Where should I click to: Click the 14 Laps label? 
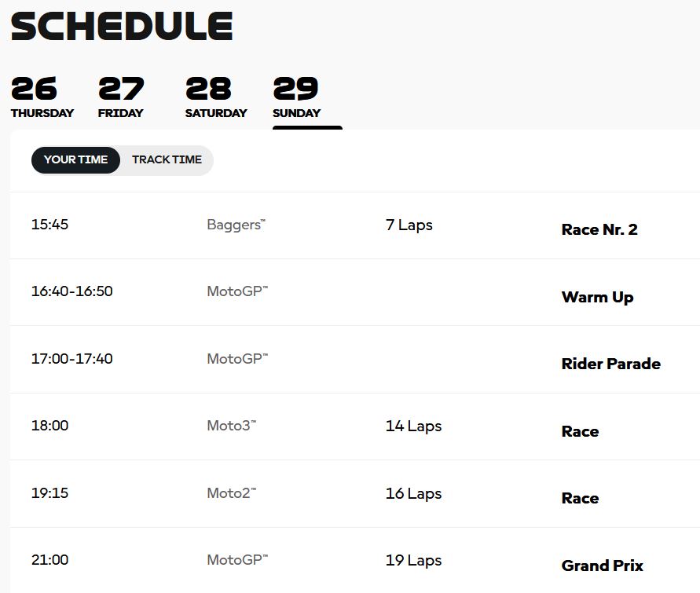(413, 426)
